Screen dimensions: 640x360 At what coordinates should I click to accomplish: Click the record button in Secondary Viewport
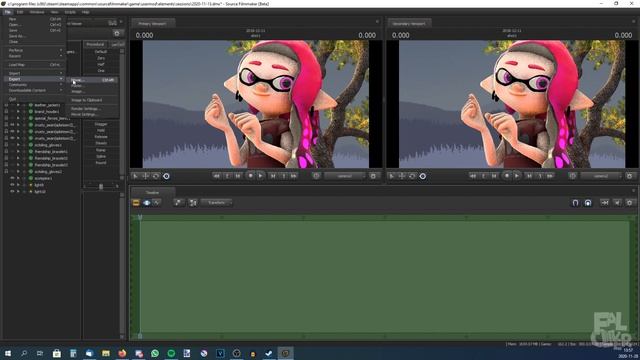tap(507, 176)
